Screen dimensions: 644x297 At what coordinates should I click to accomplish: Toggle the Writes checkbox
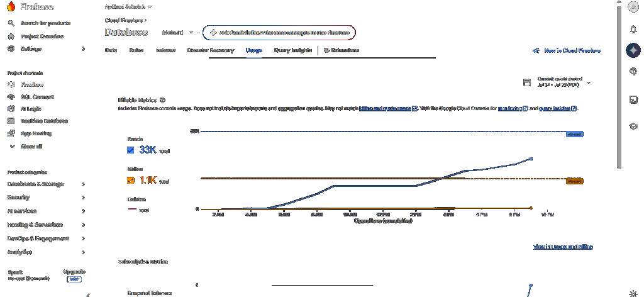pos(131,180)
